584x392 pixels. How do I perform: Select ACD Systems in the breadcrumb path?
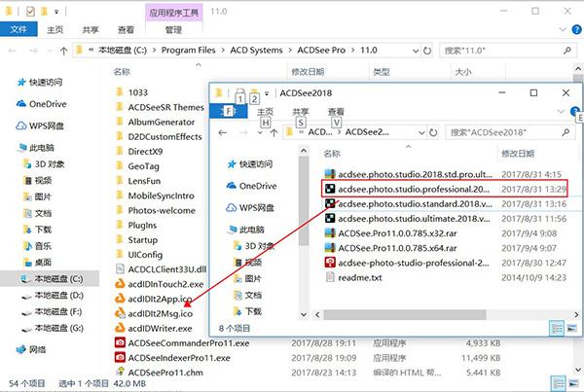coord(256,51)
